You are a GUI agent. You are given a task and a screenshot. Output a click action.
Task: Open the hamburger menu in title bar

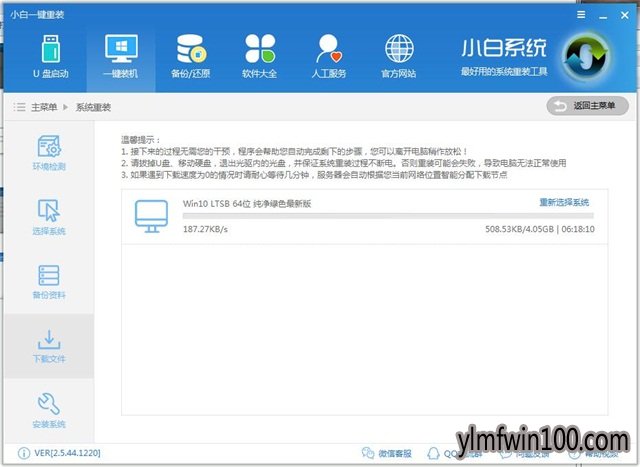tap(581, 15)
